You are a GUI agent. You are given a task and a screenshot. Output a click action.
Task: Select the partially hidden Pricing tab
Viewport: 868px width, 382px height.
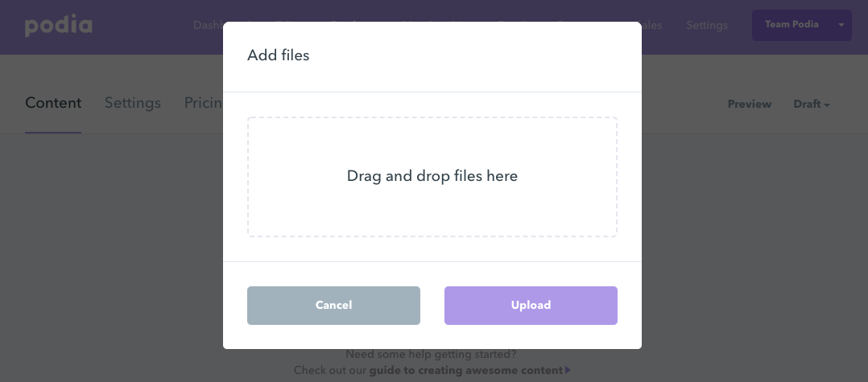pyautogui.click(x=203, y=103)
